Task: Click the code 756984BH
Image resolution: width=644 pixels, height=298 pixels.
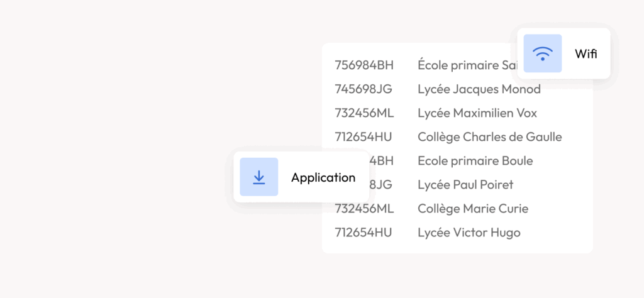Action: pyautogui.click(x=364, y=65)
